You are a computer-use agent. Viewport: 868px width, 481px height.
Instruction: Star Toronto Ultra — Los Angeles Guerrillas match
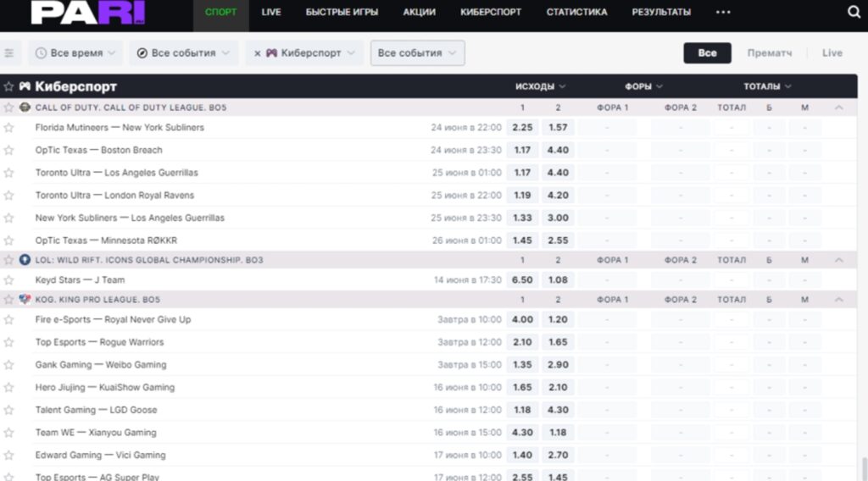8,173
